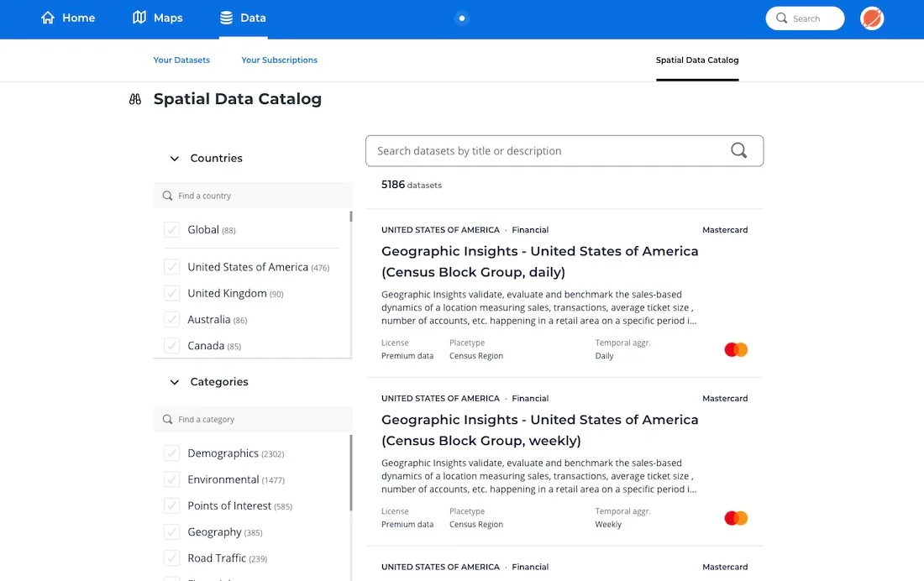924x581 pixels.
Task: Select the Your Datasets tab
Action: 181,60
